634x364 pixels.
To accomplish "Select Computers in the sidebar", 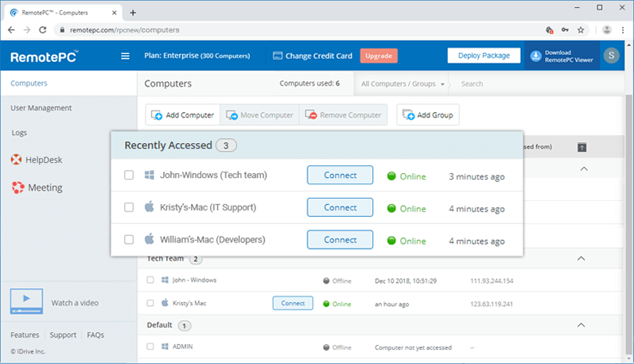I will [29, 83].
